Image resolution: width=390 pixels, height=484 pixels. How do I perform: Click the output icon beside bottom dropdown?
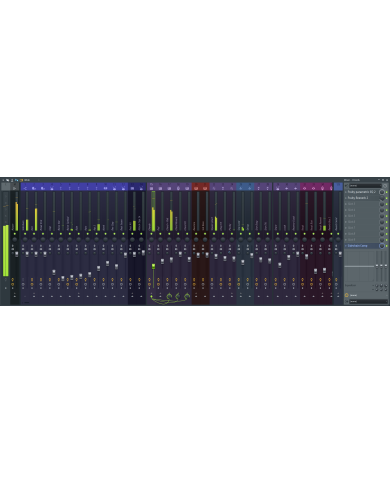tap(346, 301)
